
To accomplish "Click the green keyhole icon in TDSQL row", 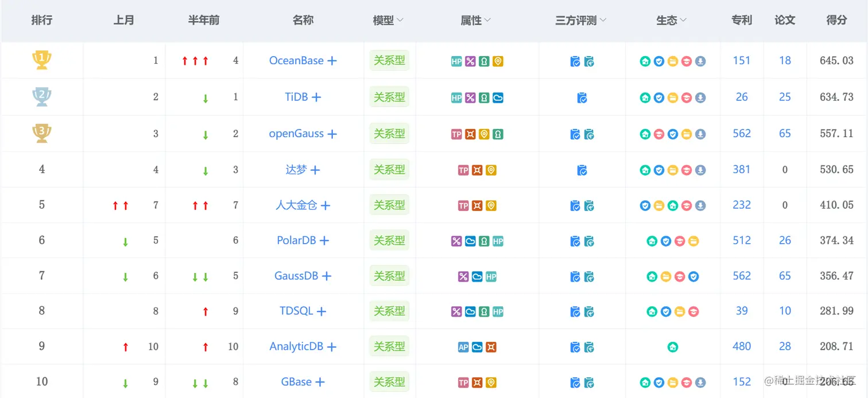I will (x=484, y=312).
